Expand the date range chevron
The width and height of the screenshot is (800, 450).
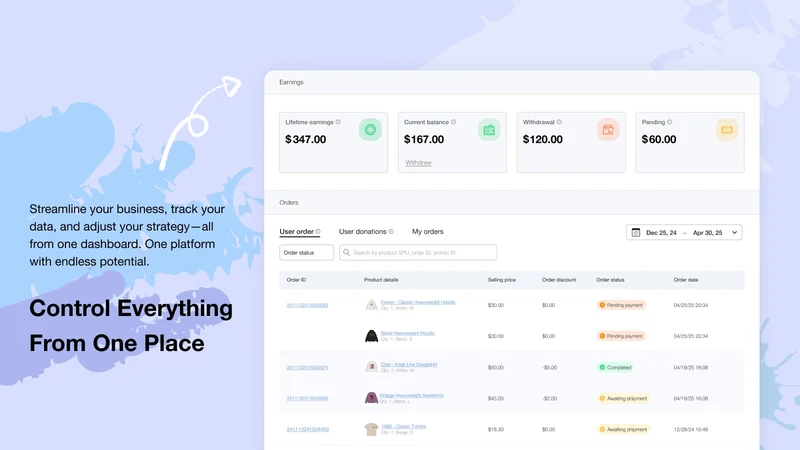coord(734,233)
